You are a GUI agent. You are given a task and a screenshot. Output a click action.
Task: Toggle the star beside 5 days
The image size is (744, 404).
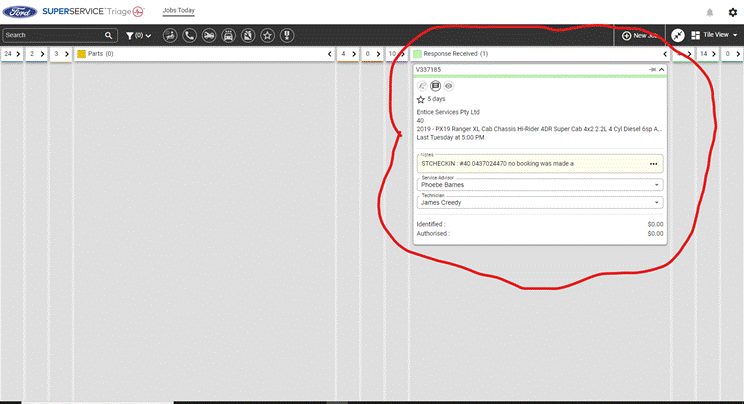point(420,99)
